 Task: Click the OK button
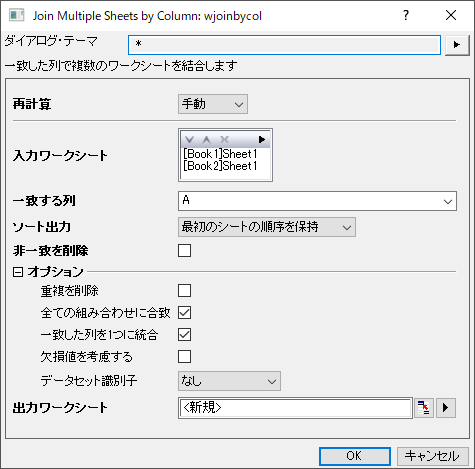(355, 456)
